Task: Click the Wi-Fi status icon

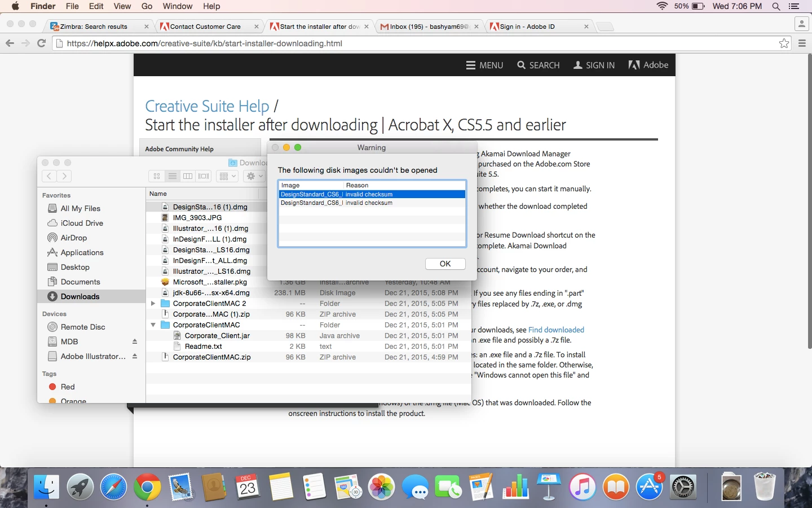Action: [662, 6]
